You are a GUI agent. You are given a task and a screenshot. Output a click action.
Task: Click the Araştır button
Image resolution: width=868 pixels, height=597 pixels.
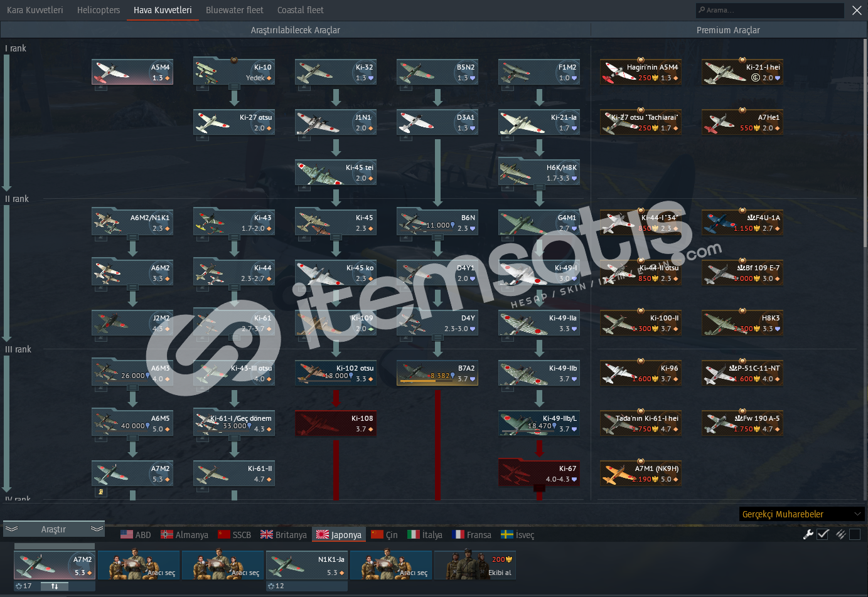pyautogui.click(x=54, y=529)
